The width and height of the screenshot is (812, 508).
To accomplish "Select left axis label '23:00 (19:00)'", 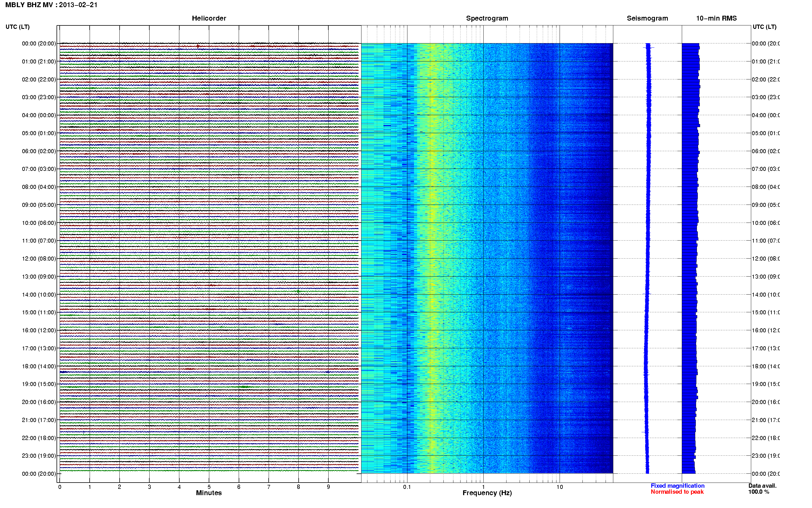I will point(39,456).
